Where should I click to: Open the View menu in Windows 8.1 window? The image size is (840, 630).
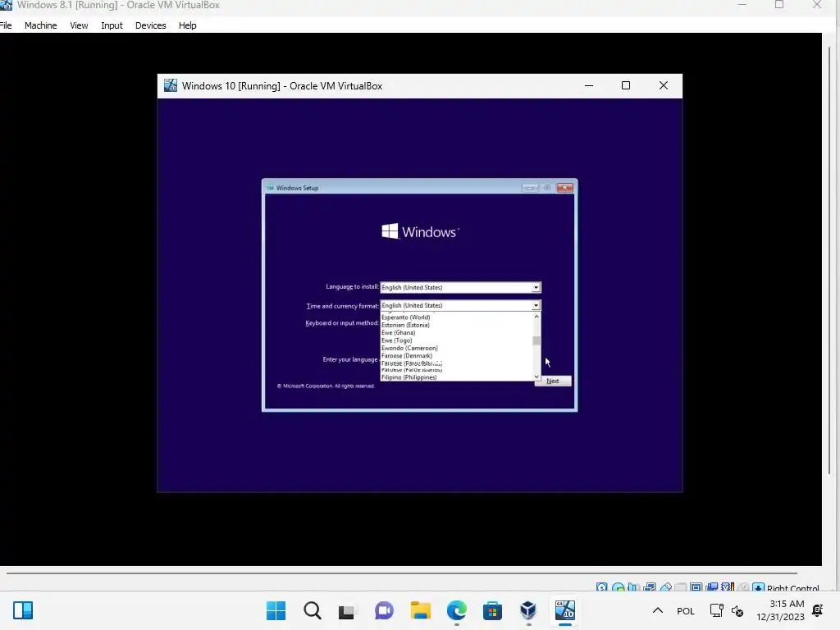(79, 25)
